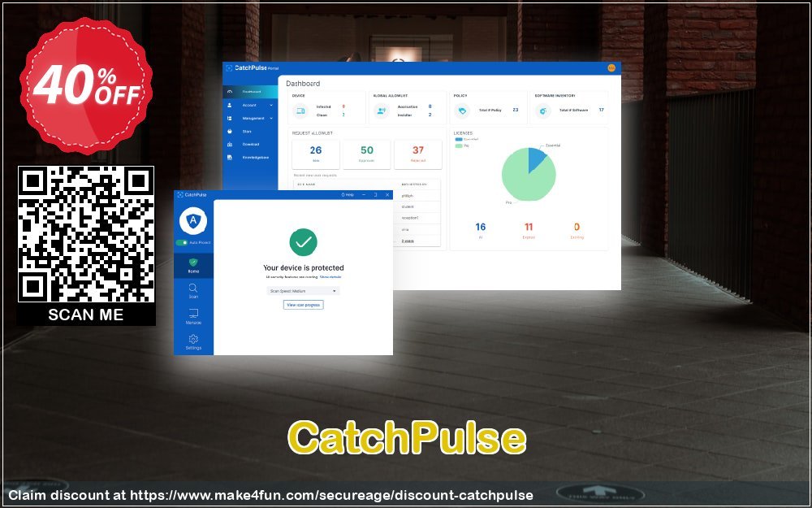
Task: Click the Management icon in portal sidebar
Action: click(x=230, y=118)
